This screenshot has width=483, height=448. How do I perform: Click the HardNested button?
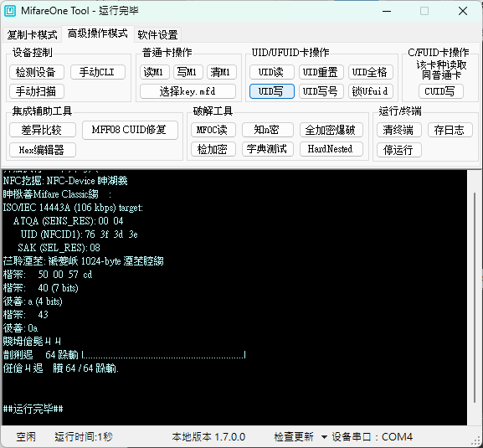pos(331,149)
